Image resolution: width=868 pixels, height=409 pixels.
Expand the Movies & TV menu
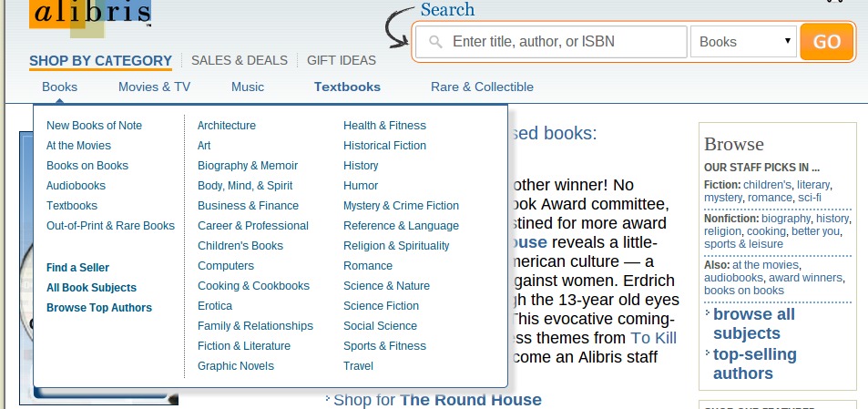[x=154, y=87]
